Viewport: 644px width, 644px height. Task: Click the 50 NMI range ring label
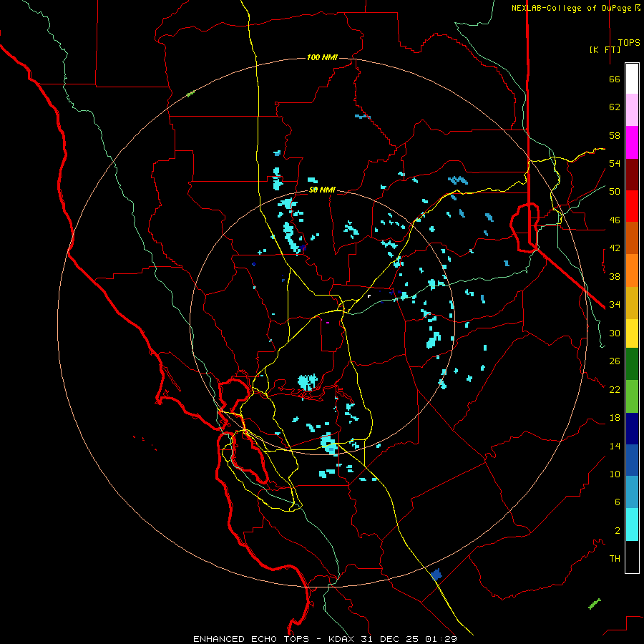click(322, 190)
